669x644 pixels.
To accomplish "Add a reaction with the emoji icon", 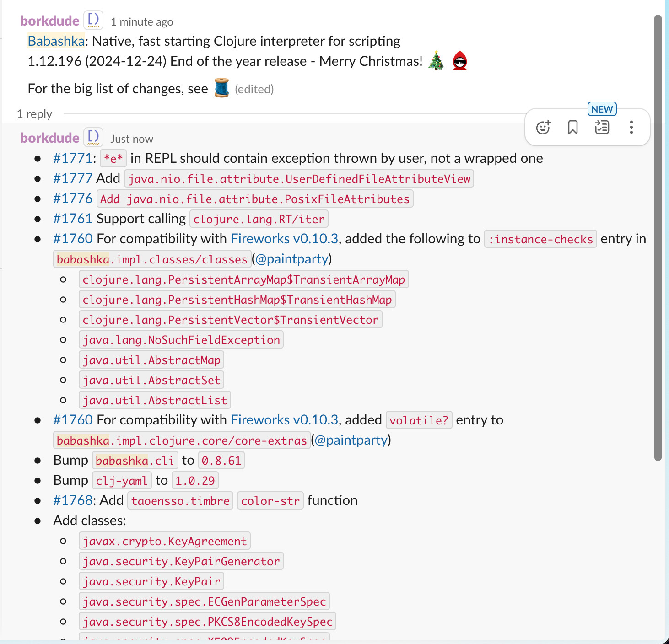I will point(543,127).
